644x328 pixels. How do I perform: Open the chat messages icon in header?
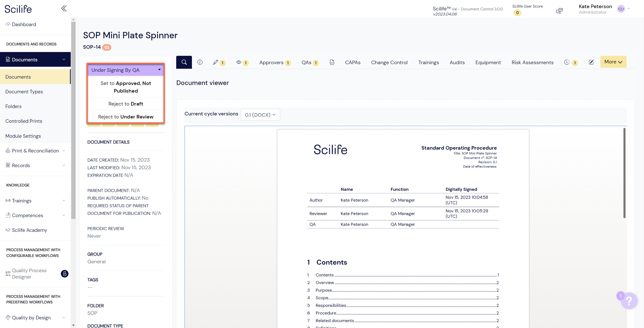pyautogui.click(x=559, y=11)
